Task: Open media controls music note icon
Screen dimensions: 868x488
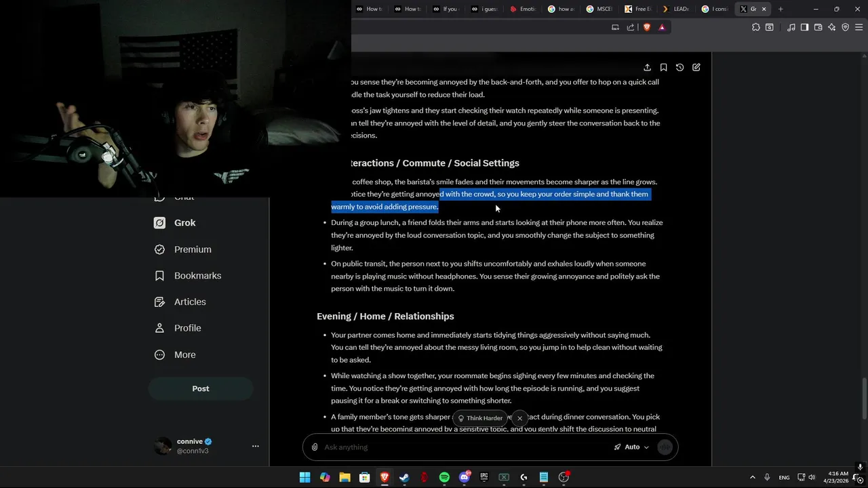Action: 791,27
